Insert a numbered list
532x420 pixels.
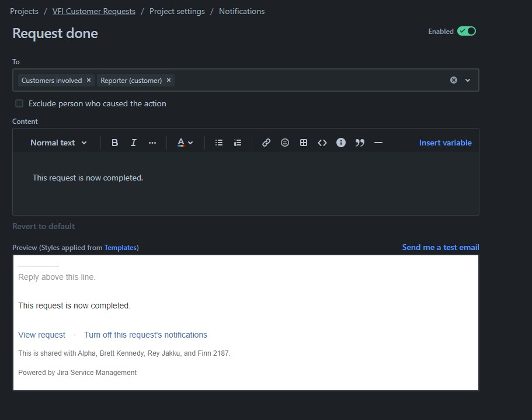pyautogui.click(x=238, y=143)
